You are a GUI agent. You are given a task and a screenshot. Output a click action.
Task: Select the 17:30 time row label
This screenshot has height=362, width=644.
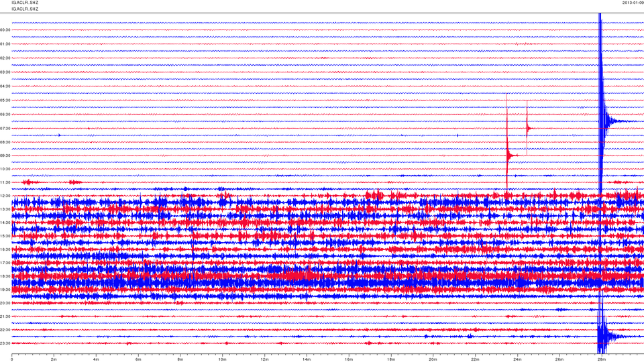pyautogui.click(x=5, y=263)
